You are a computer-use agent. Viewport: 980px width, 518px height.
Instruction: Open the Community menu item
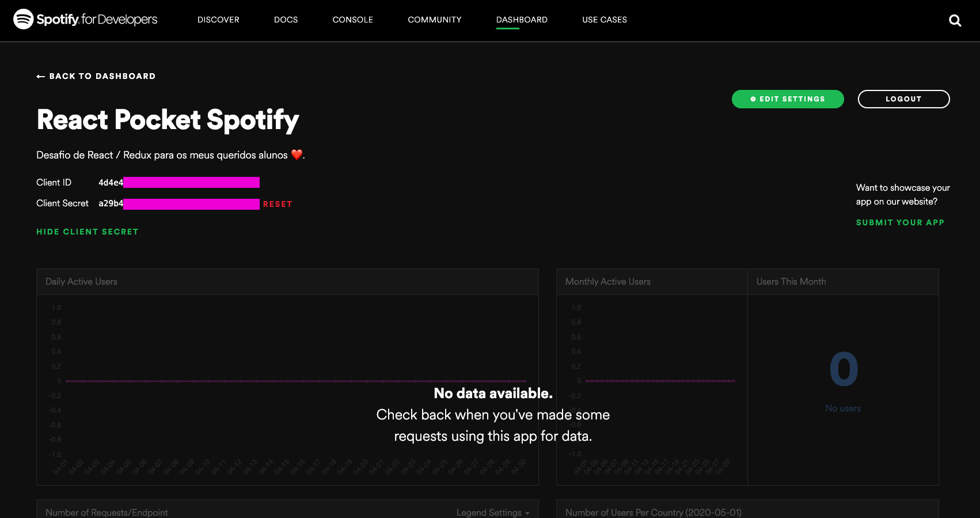(434, 20)
